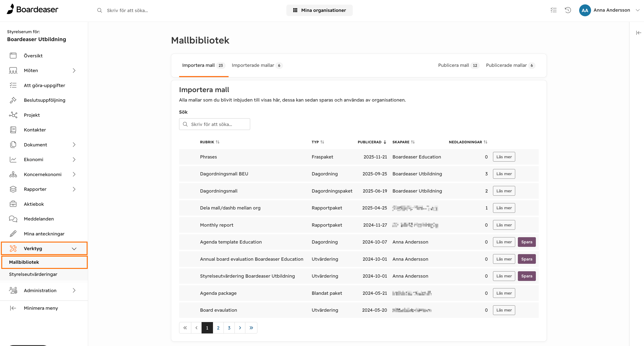Open the Översikt sidebar icon
This screenshot has width=644, height=346.
(x=13, y=55)
